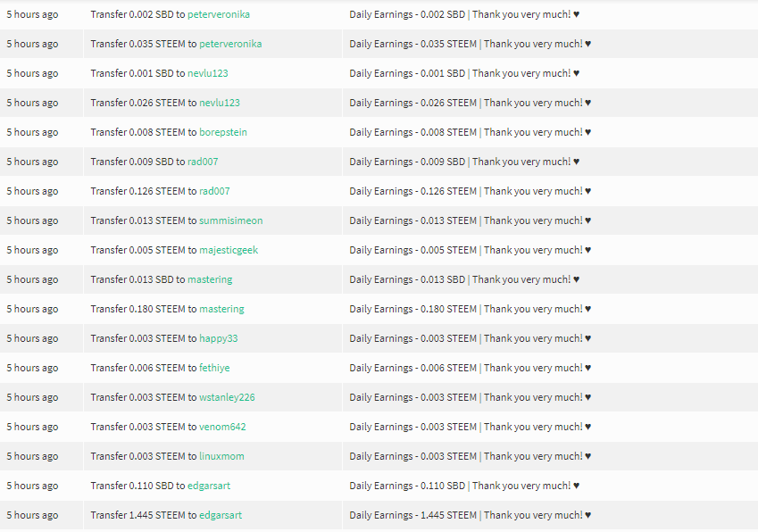Screen dimensions: 758x532
Task: Open mastering link in 0.180 STEEM transfer
Action: pyautogui.click(x=221, y=309)
